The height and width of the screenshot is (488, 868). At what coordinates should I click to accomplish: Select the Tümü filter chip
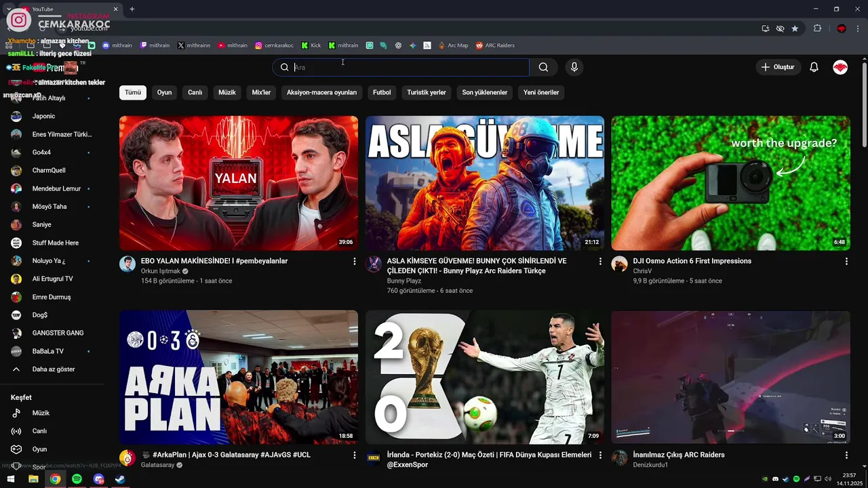(133, 92)
